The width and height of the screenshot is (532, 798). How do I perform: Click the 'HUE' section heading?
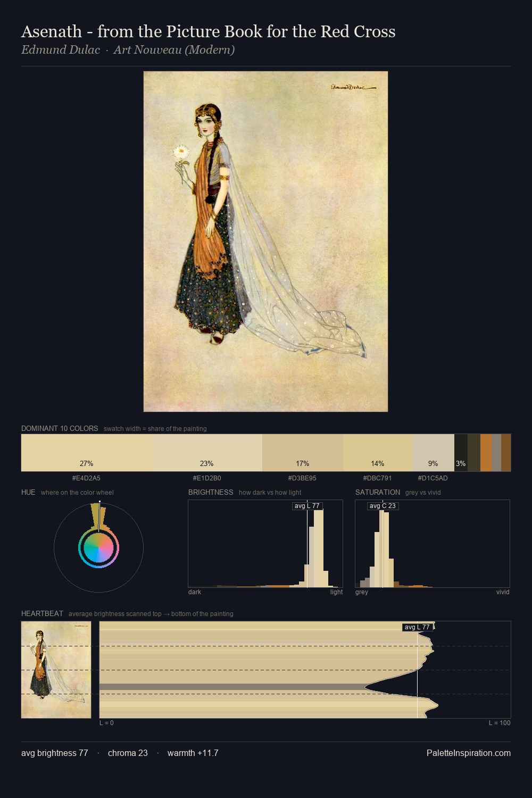28,492
